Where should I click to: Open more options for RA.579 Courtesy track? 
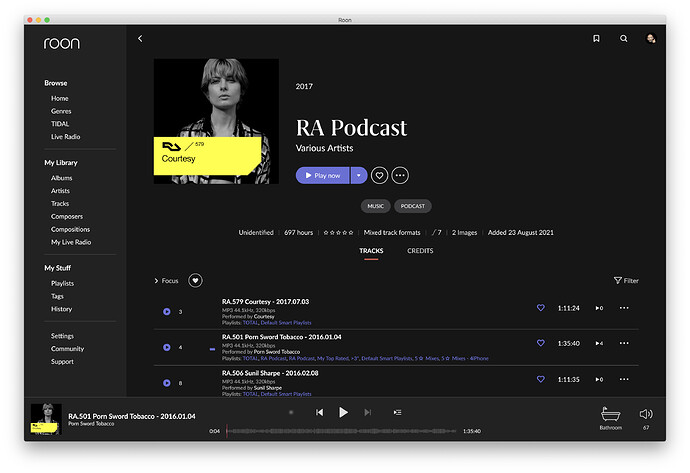624,308
